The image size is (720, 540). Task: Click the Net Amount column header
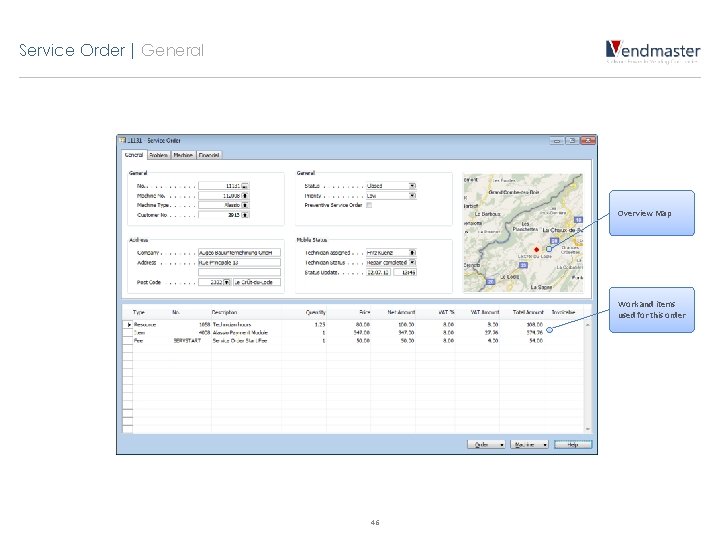pyautogui.click(x=401, y=312)
